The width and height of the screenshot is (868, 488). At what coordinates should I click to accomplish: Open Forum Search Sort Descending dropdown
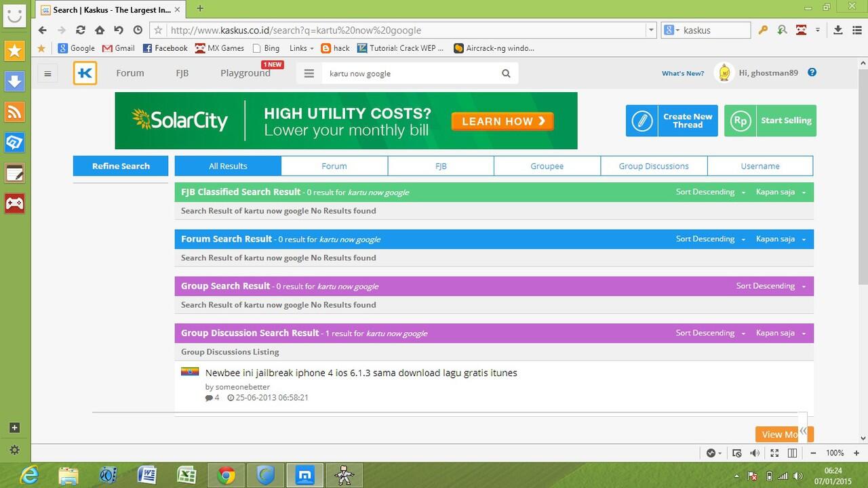pyautogui.click(x=711, y=239)
